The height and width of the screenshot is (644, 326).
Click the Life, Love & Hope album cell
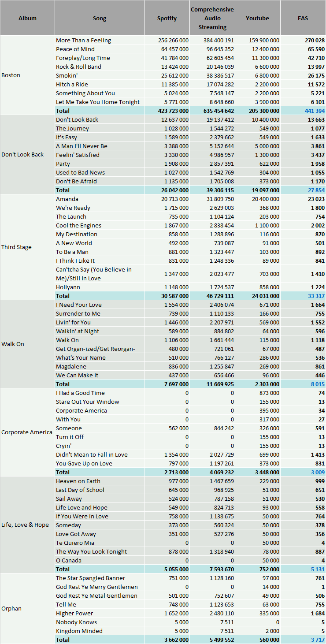click(x=27, y=525)
